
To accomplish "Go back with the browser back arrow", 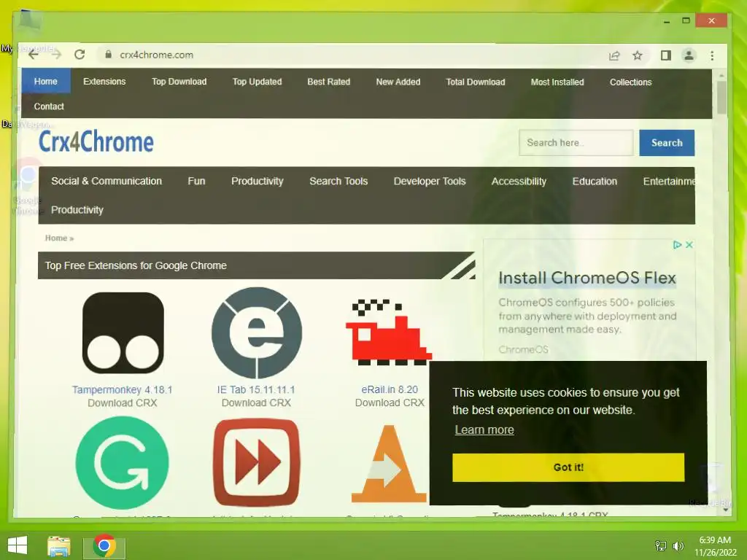I will click(x=34, y=55).
